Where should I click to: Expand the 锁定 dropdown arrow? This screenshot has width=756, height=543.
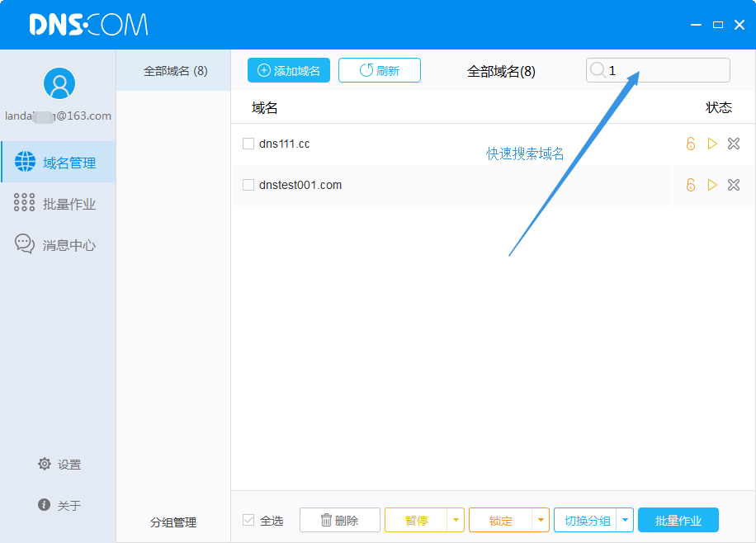click(x=541, y=520)
